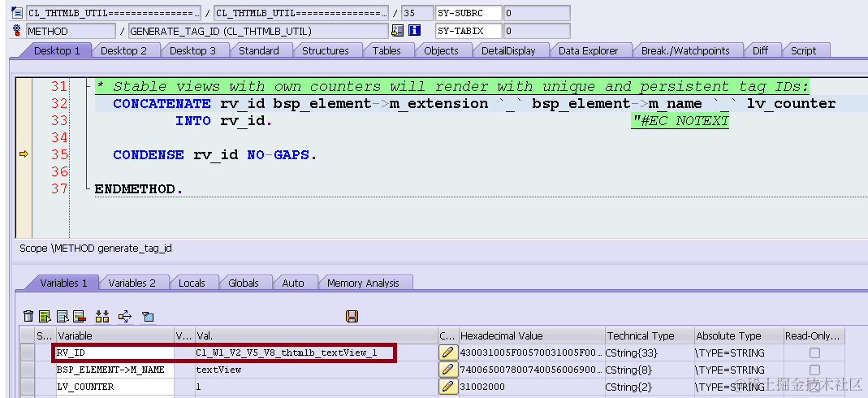The height and width of the screenshot is (398, 868).
Task: Click the RV_ID variable name cell
Action: pyautogui.click(x=114, y=353)
